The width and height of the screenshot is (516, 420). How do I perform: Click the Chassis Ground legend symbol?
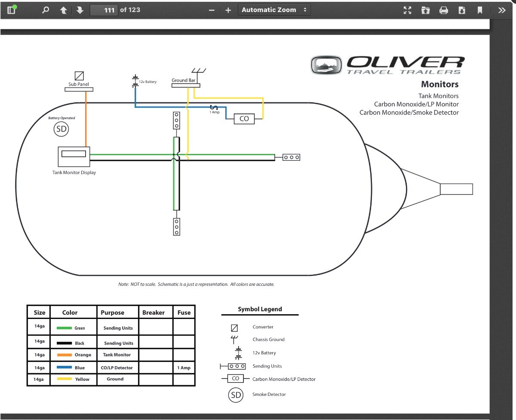tap(235, 340)
